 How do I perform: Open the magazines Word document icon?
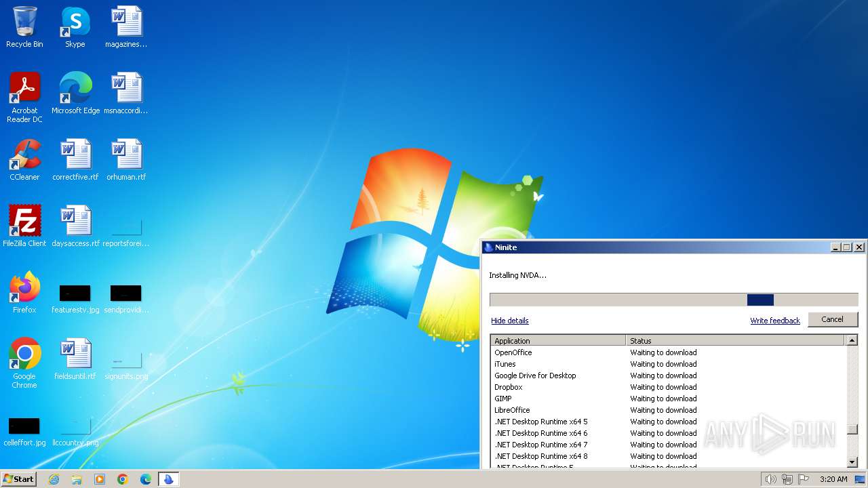click(126, 27)
